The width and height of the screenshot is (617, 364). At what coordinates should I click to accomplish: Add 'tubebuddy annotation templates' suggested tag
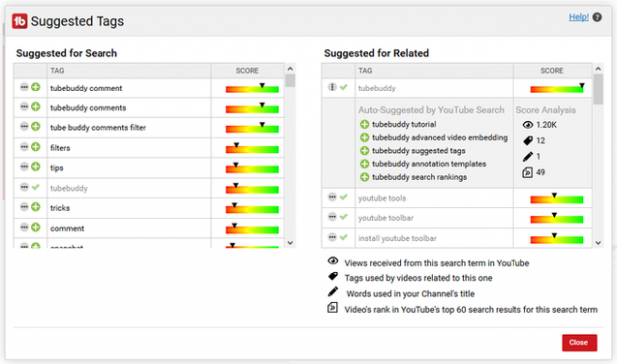click(365, 164)
